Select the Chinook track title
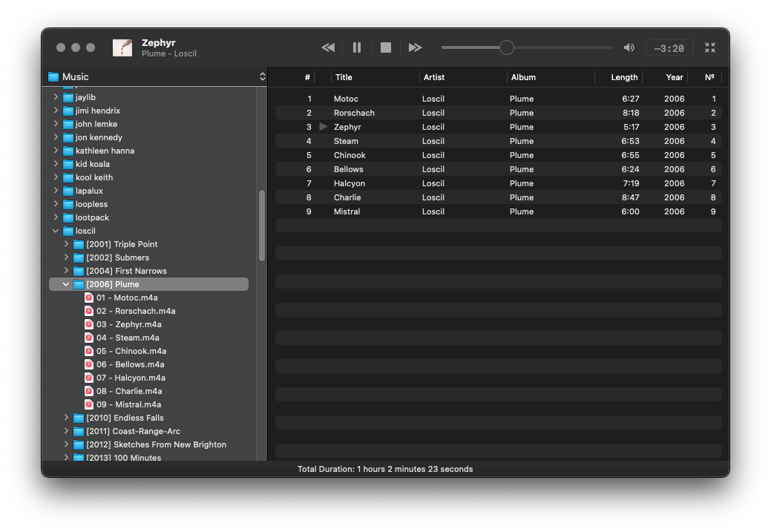Image resolution: width=771 pixels, height=532 pixels. pyautogui.click(x=350, y=155)
